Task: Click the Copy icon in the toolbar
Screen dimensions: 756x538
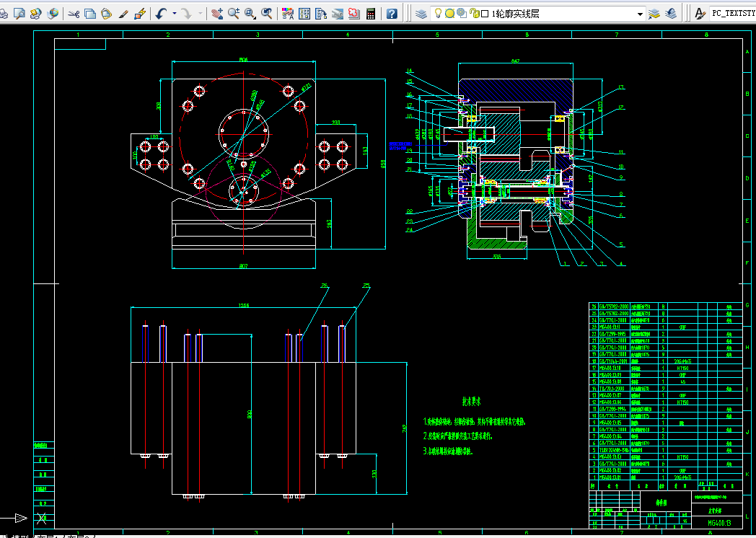Action: [x=90, y=13]
